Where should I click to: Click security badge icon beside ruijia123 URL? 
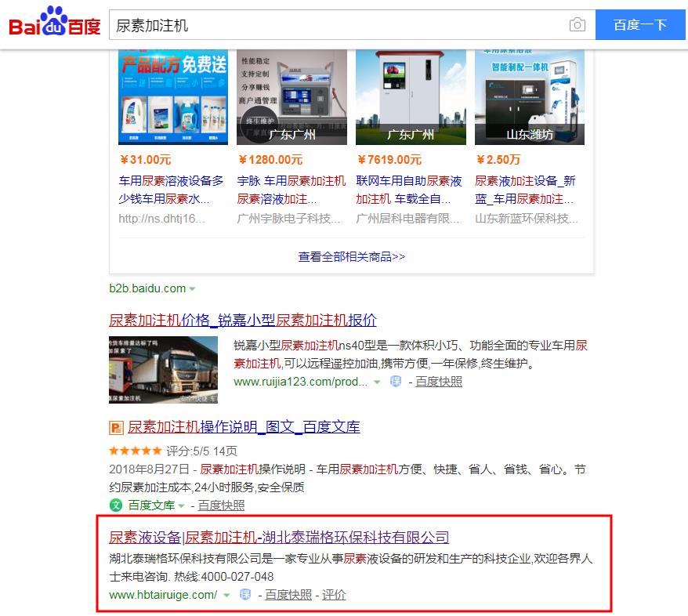(x=396, y=382)
